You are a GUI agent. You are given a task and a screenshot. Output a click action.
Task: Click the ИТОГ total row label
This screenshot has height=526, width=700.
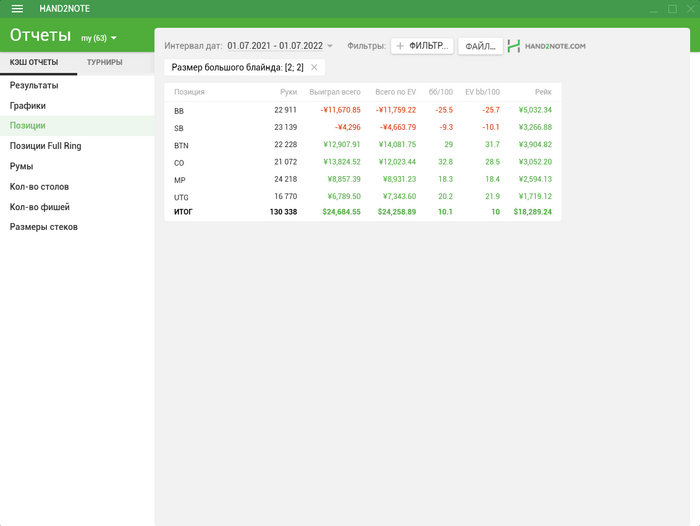pyautogui.click(x=183, y=212)
